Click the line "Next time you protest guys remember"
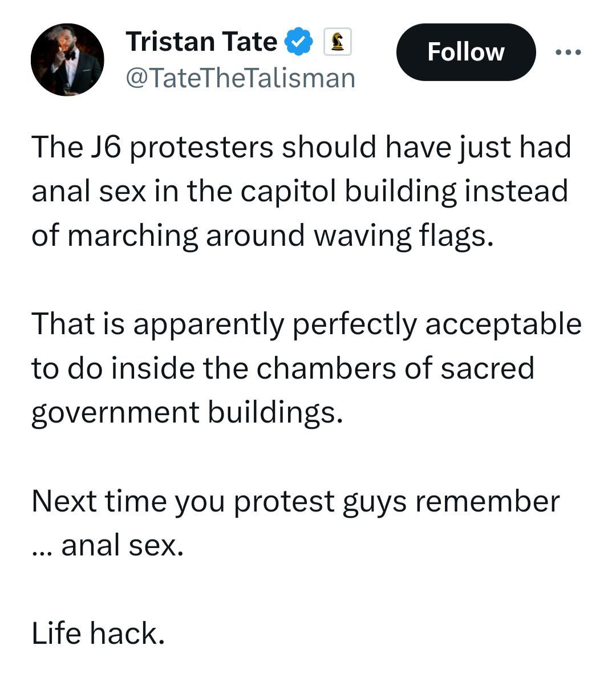Screen dimensions: 616x674 pyautogui.click(x=295, y=501)
